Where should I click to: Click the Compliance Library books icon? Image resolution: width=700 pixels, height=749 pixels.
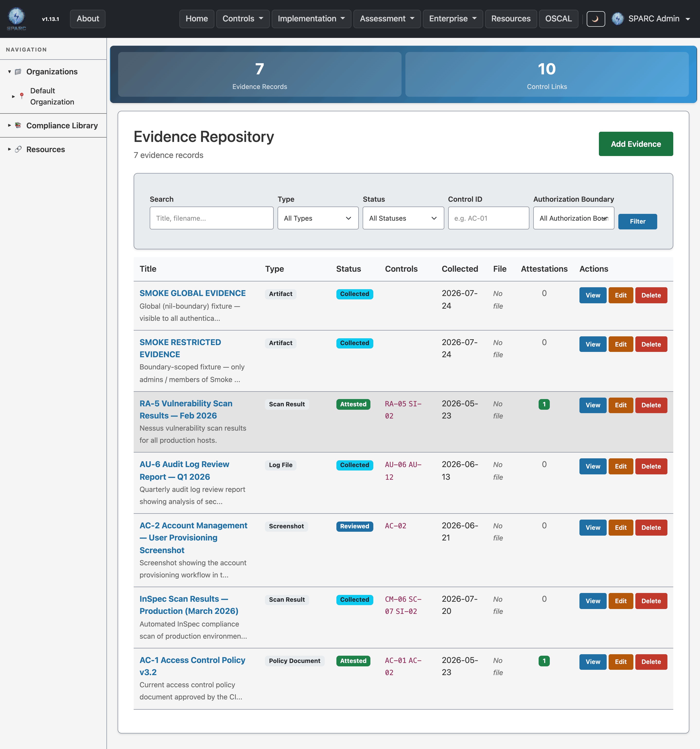click(x=18, y=125)
